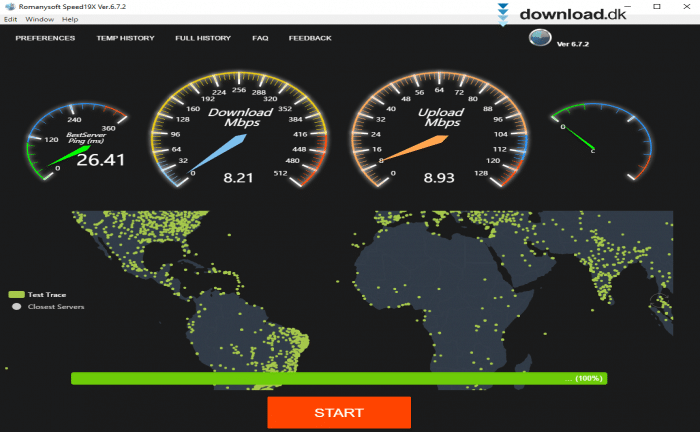Open the FAQ page

click(260, 38)
